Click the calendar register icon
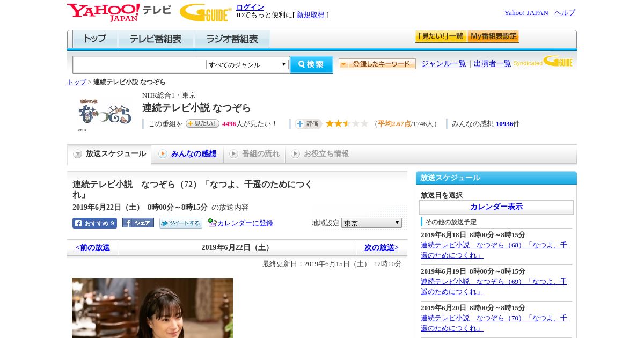The width and height of the screenshot is (644, 338). 212,223
